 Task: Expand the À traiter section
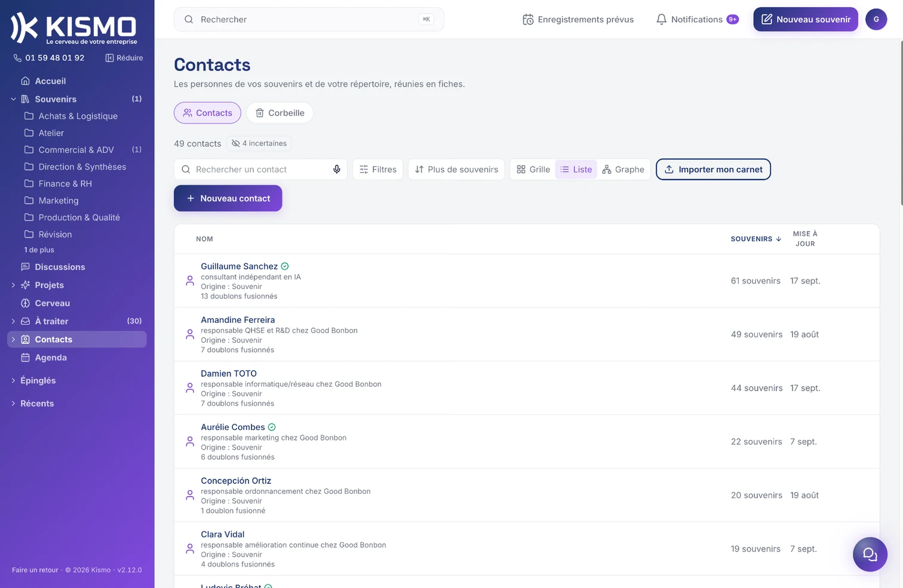[13, 321]
